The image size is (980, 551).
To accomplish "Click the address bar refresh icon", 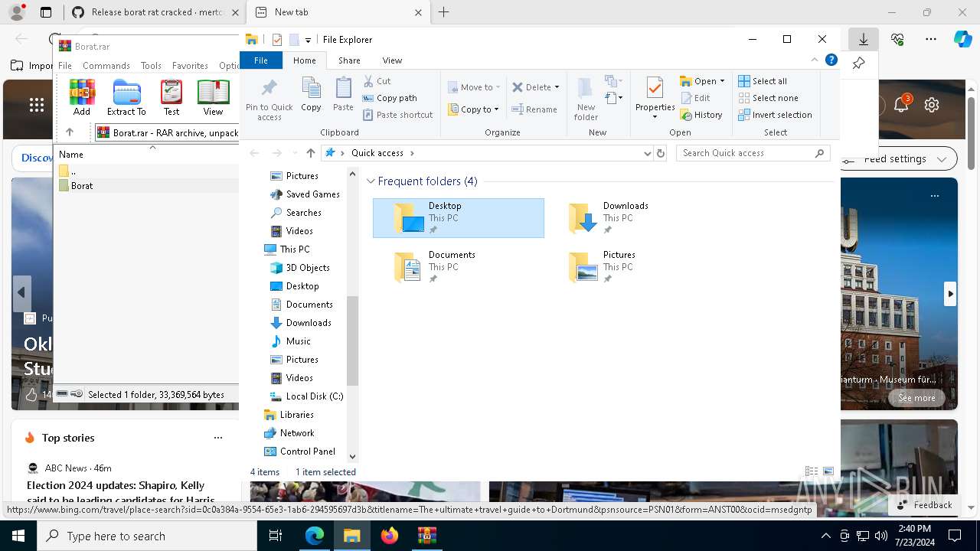I will tap(661, 153).
